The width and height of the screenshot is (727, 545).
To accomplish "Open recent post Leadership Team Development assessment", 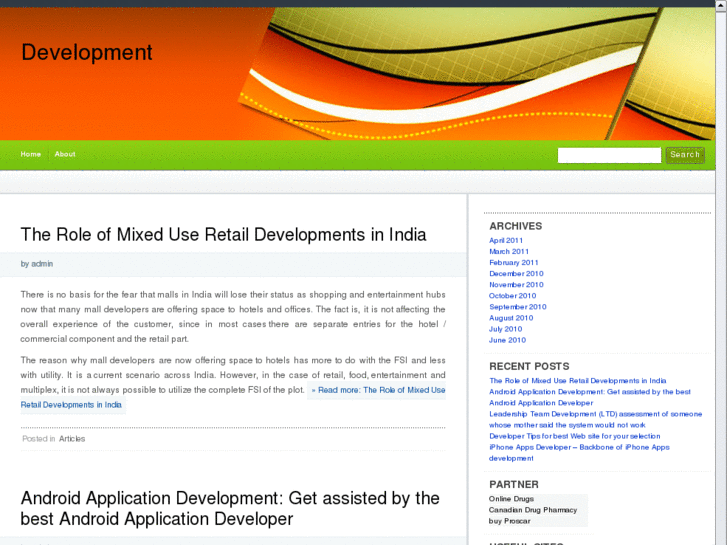I will 595,414.
